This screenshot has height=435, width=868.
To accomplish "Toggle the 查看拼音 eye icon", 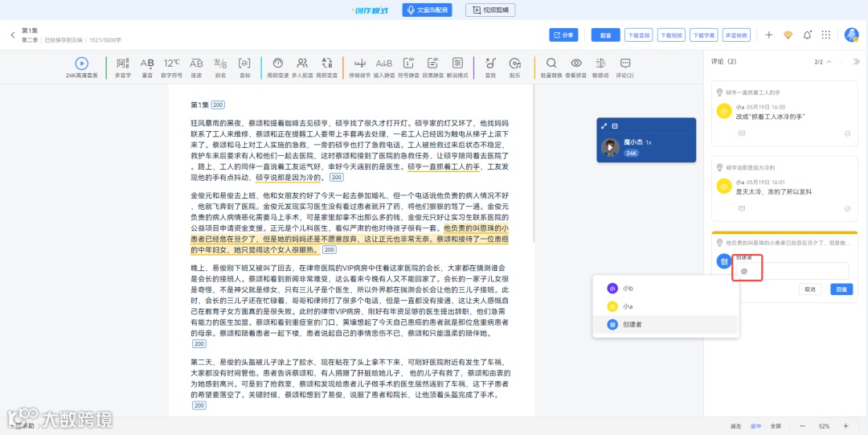I will (x=576, y=64).
